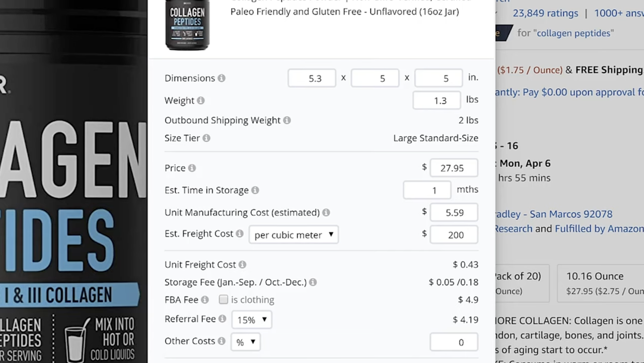This screenshot has width=644, height=363.
Task: Click the Referral Fee info icon
Action: coord(222,319)
